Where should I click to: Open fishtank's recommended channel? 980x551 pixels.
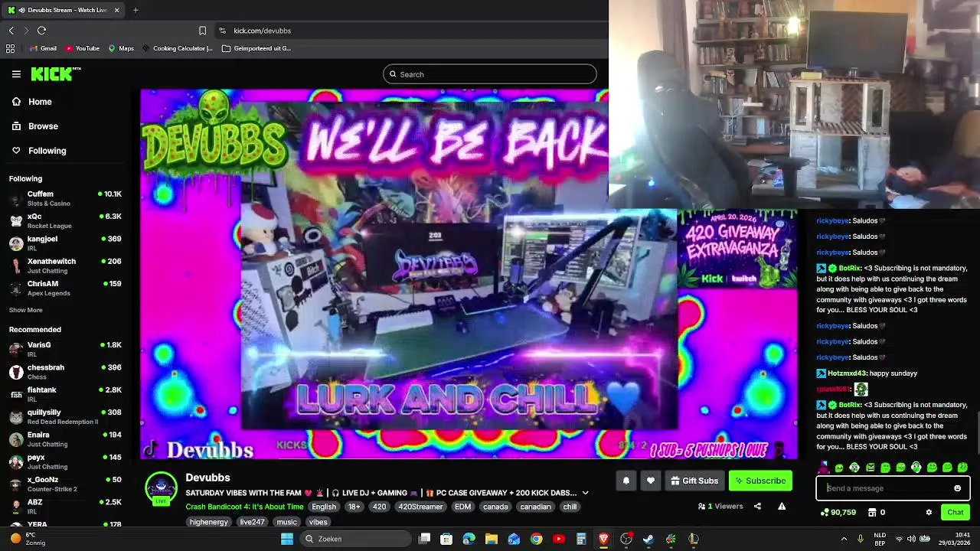66,394
